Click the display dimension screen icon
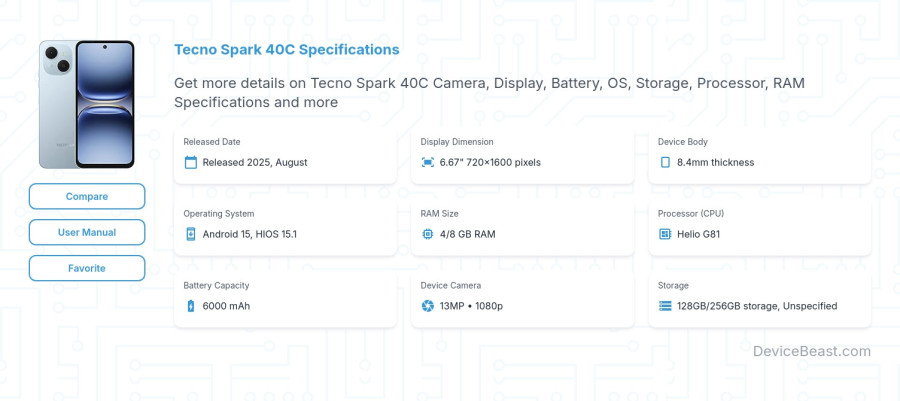The image size is (900, 401). coord(428,162)
